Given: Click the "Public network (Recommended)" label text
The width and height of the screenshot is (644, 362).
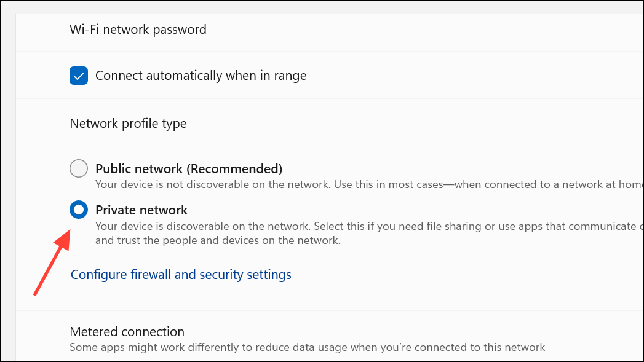Looking at the screenshot, I should [x=188, y=168].
